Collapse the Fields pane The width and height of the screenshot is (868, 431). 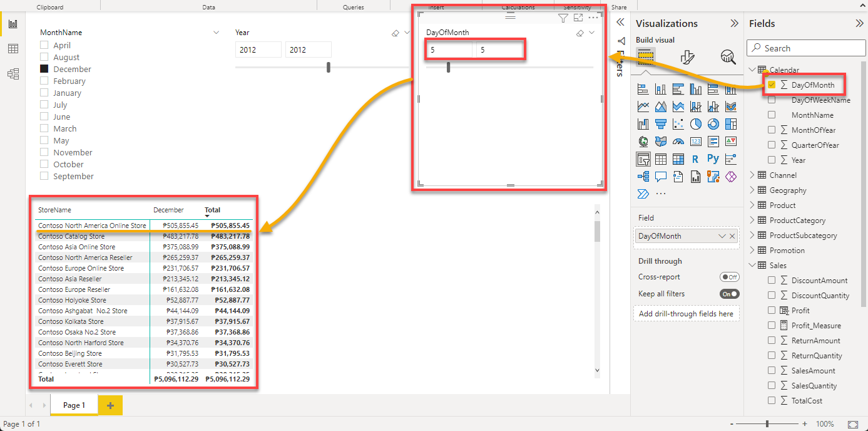click(859, 23)
